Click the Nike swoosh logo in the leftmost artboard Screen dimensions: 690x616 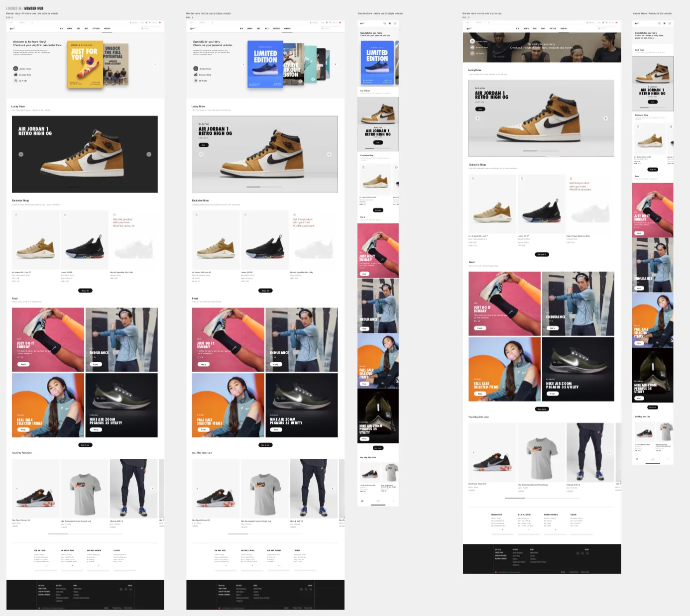point(11,28)
